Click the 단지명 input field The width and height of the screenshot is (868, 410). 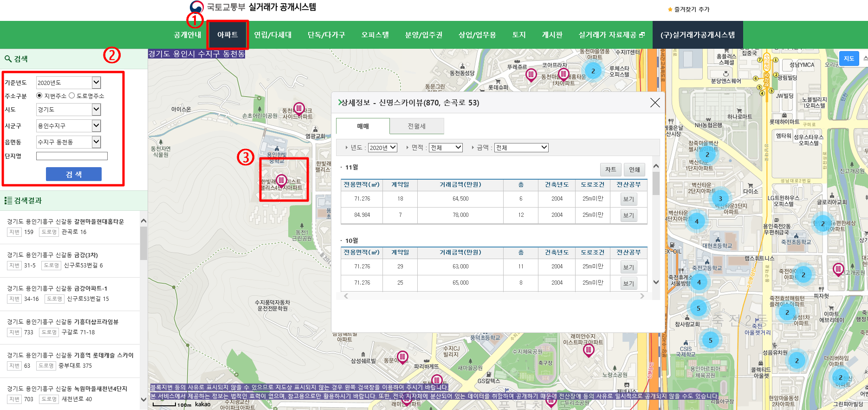72,156
